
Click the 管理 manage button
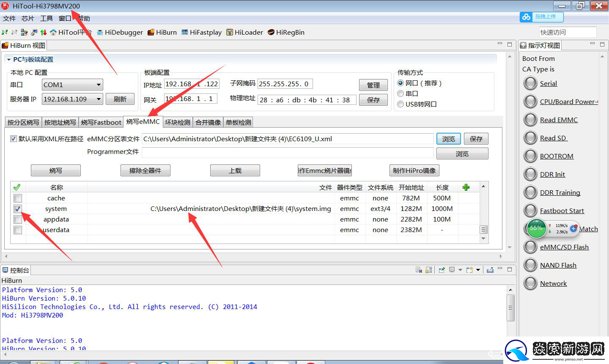coord(373,85)
